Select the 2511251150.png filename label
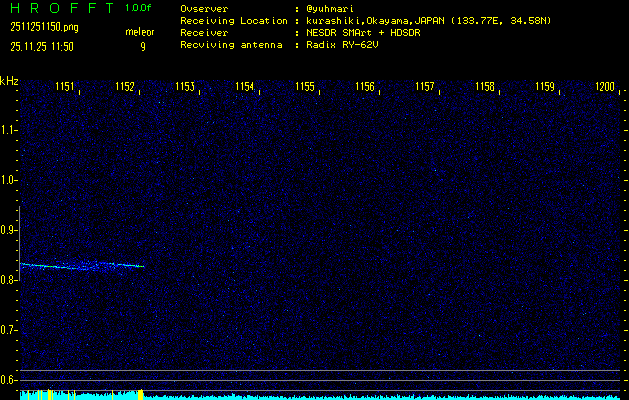Screen dimensions: 629x400 coord(42,26)
